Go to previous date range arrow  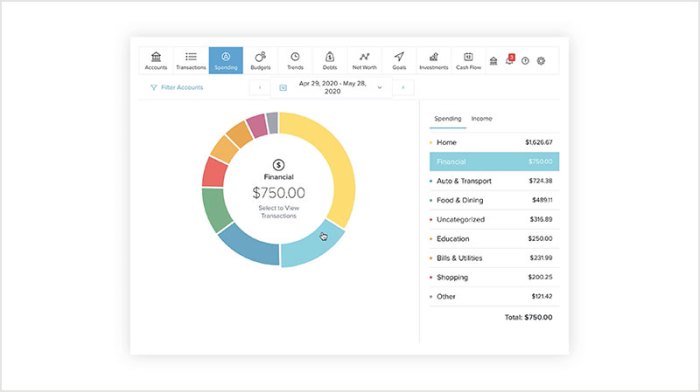(x=260, y=88)
